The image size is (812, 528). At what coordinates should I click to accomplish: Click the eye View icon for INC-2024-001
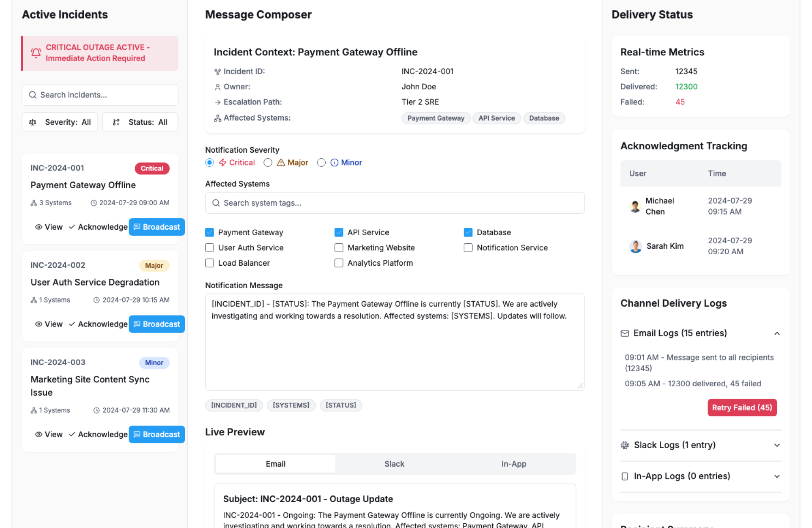(38, 227)
